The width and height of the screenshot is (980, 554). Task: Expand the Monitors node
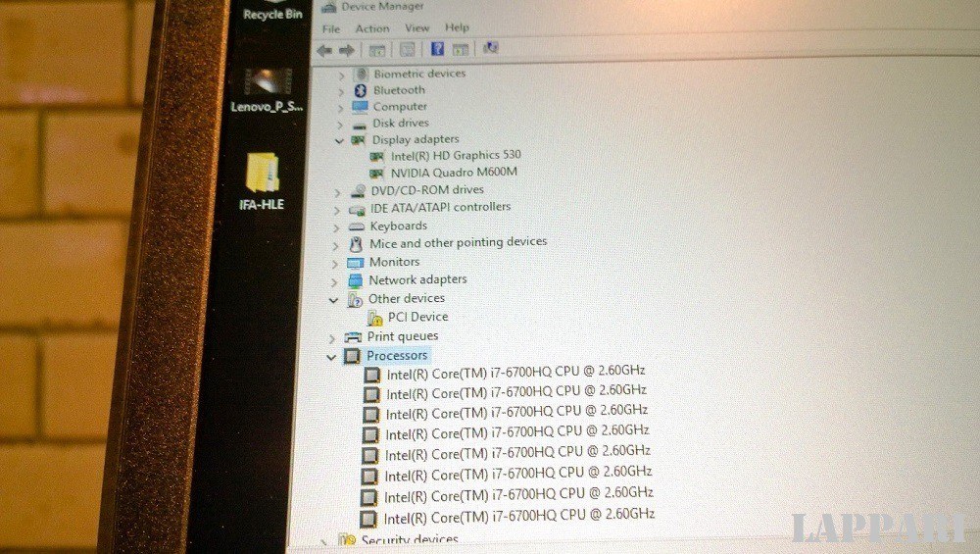point(335,264)
